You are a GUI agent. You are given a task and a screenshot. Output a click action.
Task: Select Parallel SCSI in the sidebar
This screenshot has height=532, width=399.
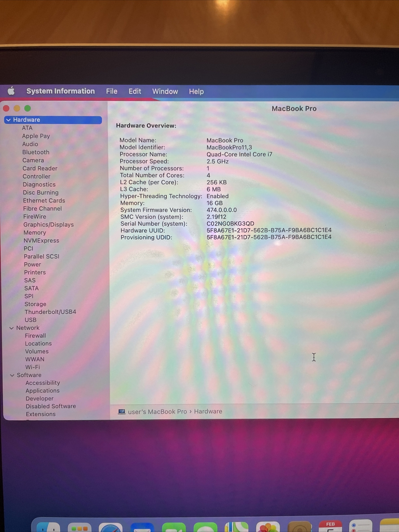42,256
